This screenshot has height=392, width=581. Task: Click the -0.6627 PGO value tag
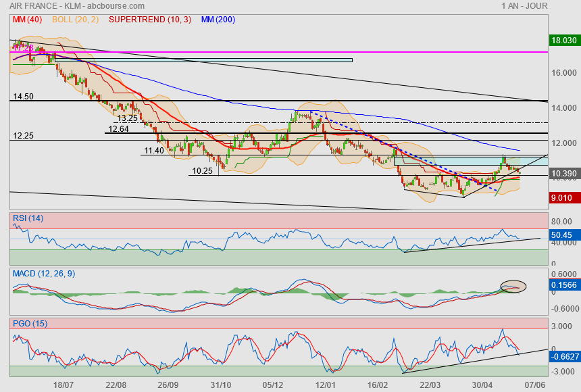[x=563, y=355]
